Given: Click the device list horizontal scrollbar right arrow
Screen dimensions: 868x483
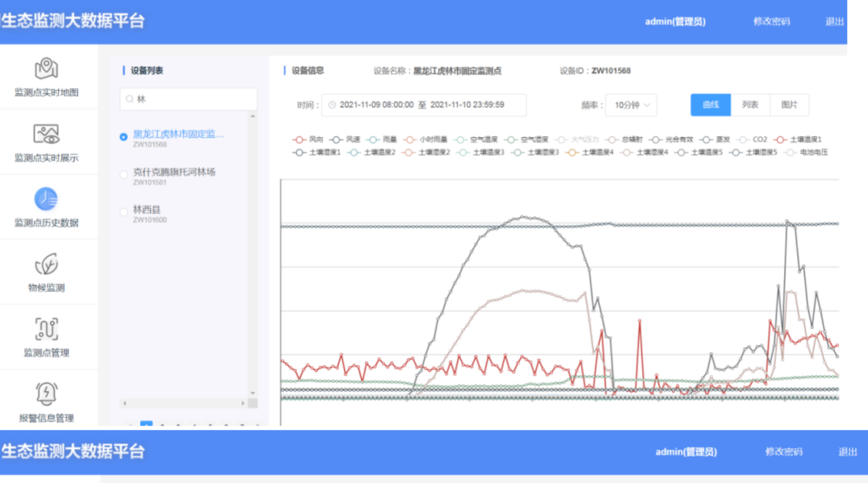Looking at the screenshot, I should point(243,403).
